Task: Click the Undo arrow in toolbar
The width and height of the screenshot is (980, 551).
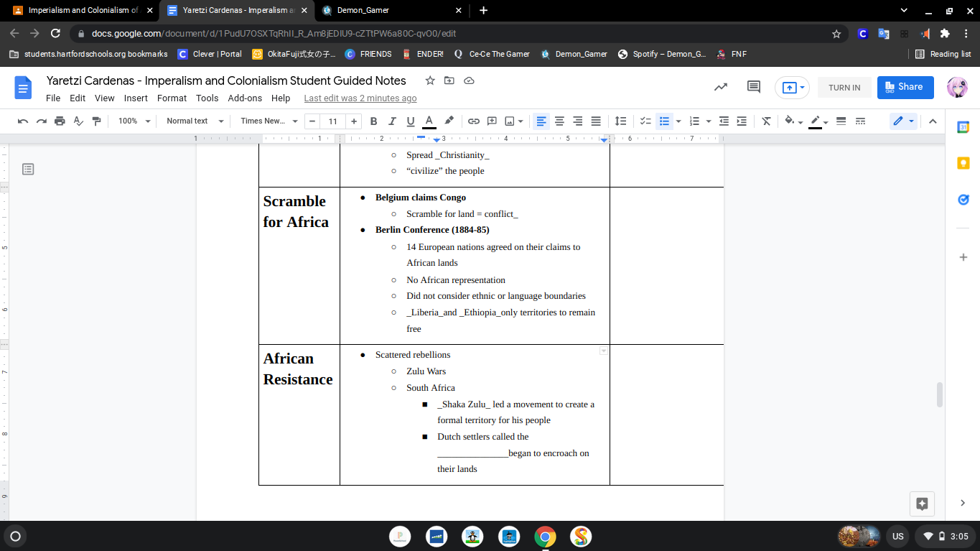Action: pyautogui.click(x=23, y=121)
